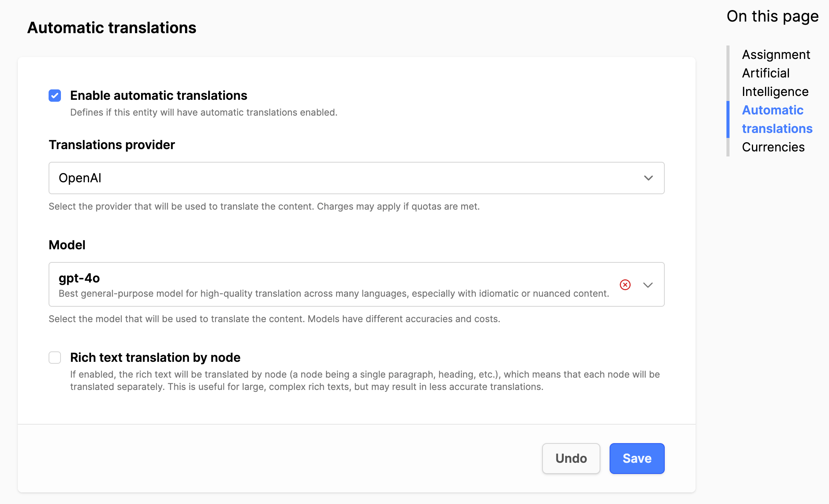Click the Save button
829x504 pixels.
click(637, 458)
